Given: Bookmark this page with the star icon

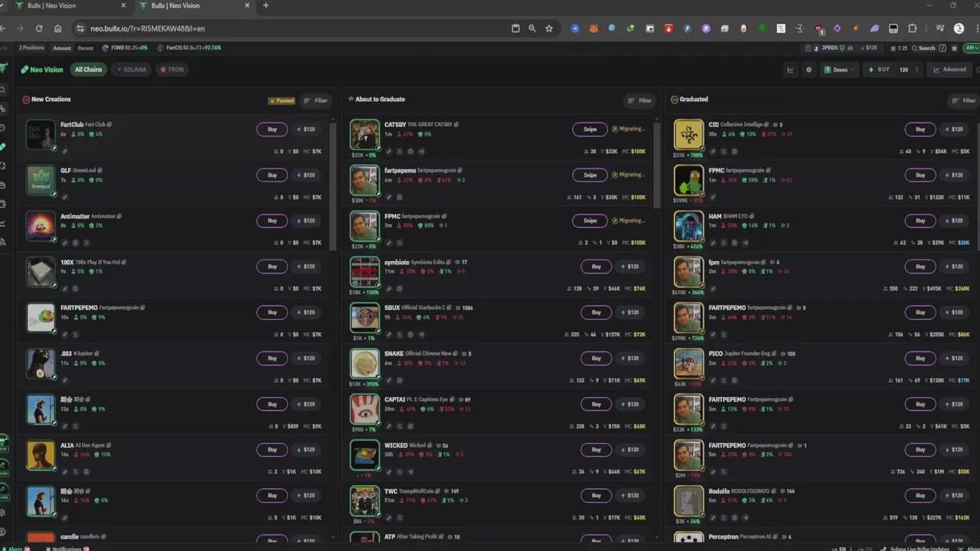Looking at the screenshot, I should point(549,28).
